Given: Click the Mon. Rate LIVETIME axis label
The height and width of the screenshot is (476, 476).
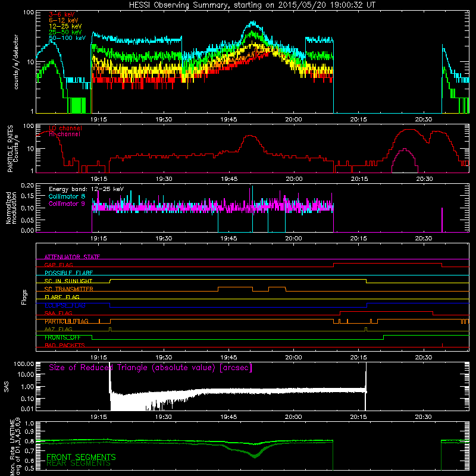Looking at the screenshot, I should [15, 447].
